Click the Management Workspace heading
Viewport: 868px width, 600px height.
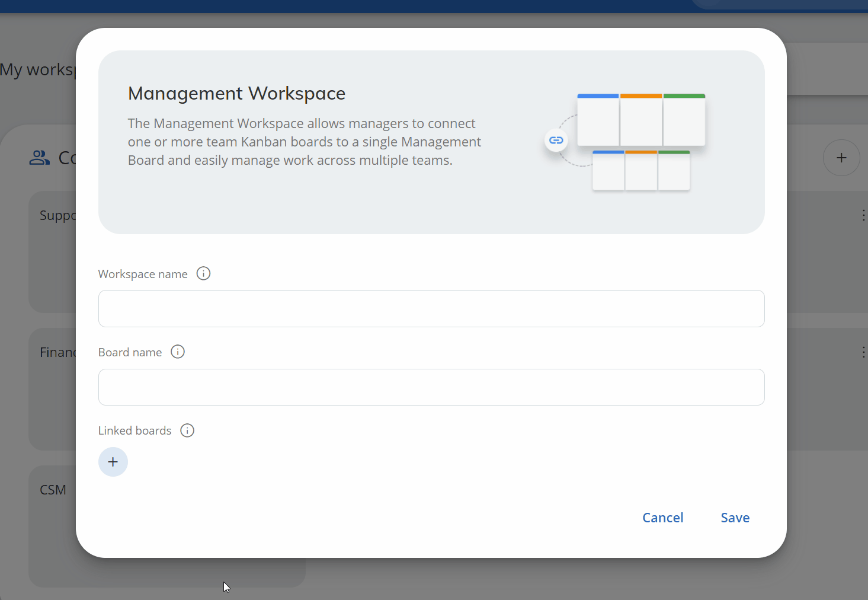click(236, 94)
